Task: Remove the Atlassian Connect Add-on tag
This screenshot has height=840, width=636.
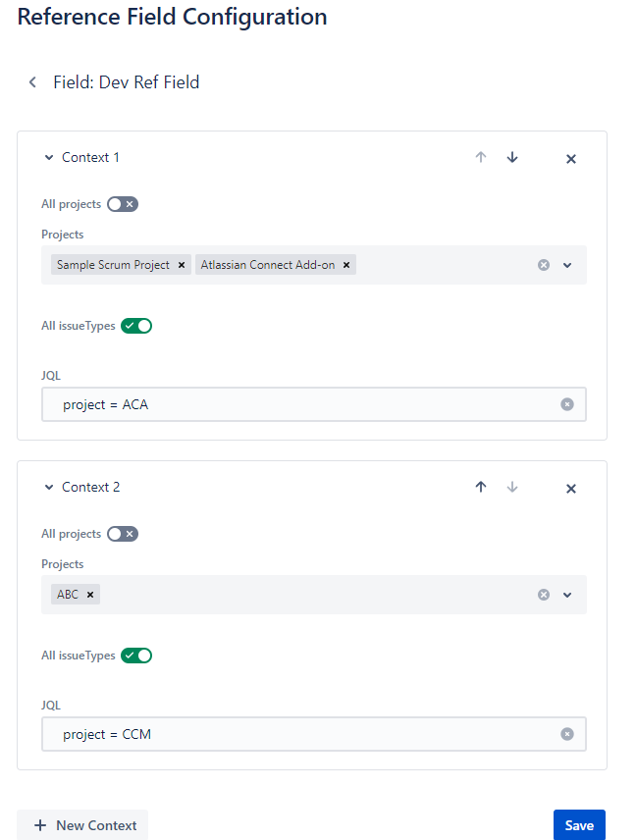Action: [x=346, y=264]
